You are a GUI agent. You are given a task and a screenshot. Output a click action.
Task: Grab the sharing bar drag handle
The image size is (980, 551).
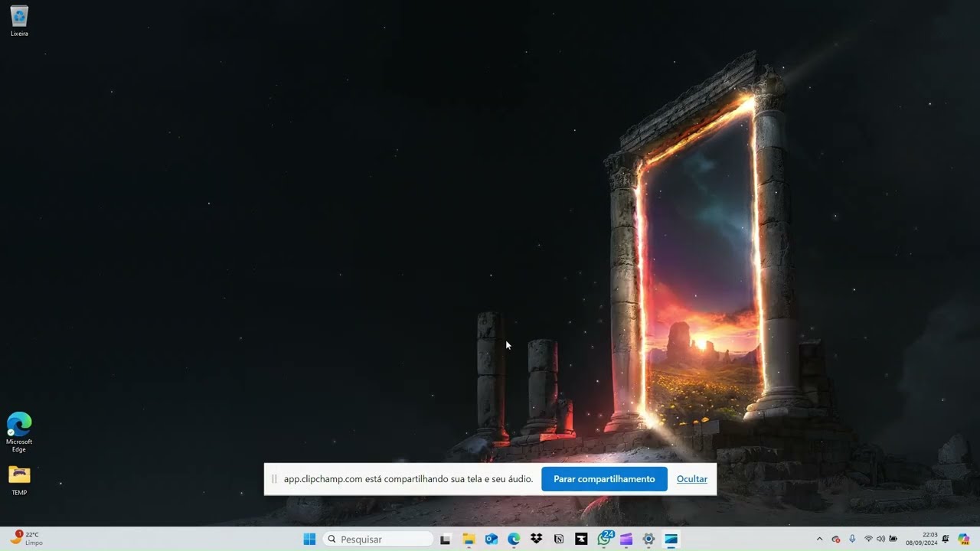point(274,479)
